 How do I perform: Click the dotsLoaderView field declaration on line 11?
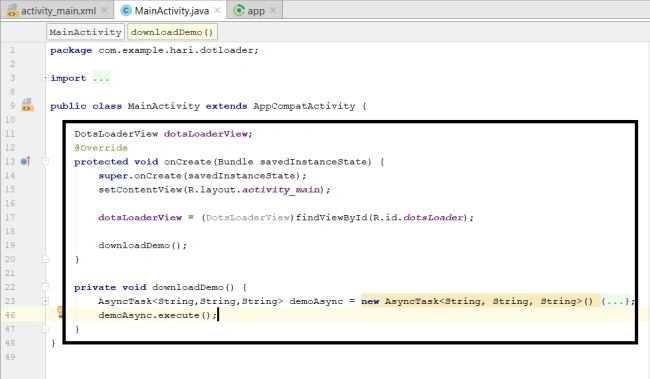coord(206,134)
